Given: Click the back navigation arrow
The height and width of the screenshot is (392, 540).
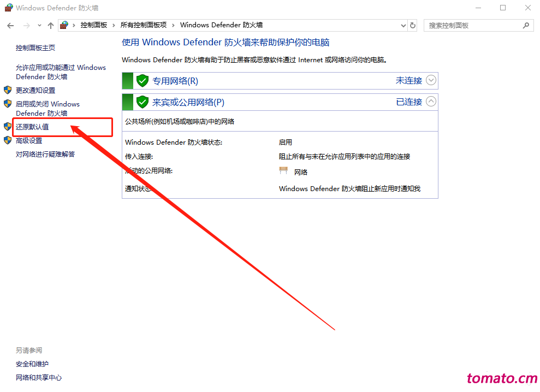Looking at the screenshot, I should 10,26.
